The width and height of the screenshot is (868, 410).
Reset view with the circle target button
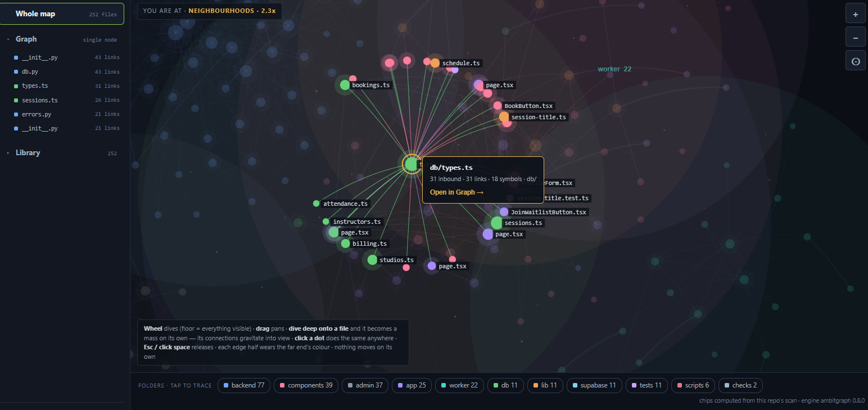point(855,61)
